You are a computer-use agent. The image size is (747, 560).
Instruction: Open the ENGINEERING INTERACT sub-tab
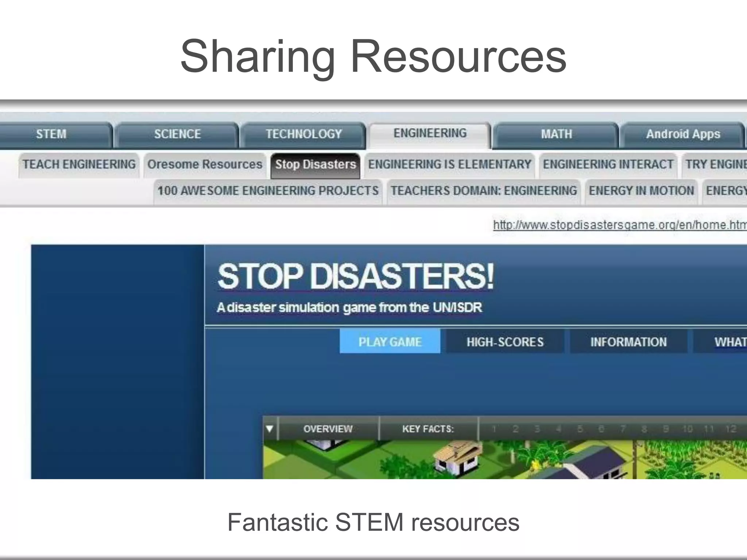(608, 165)
